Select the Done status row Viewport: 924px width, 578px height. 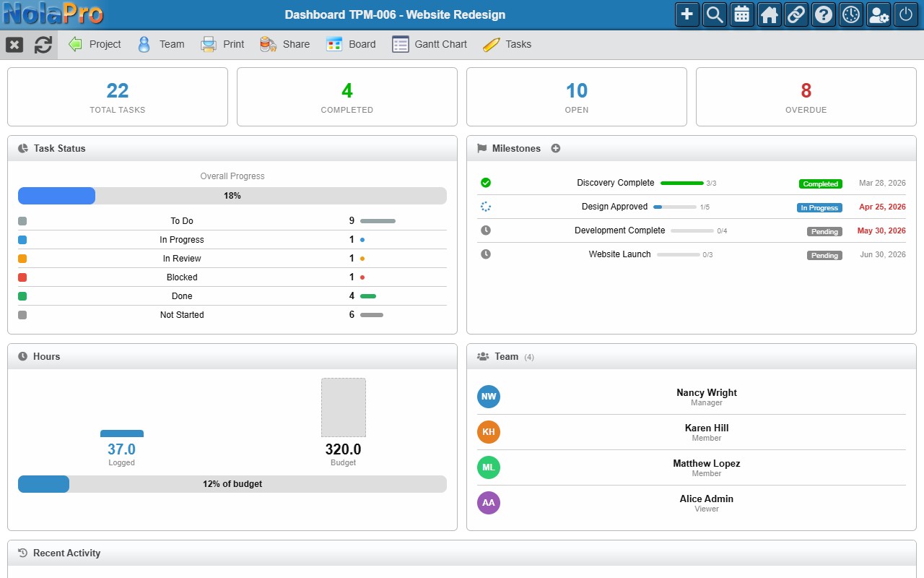[232, 296]
